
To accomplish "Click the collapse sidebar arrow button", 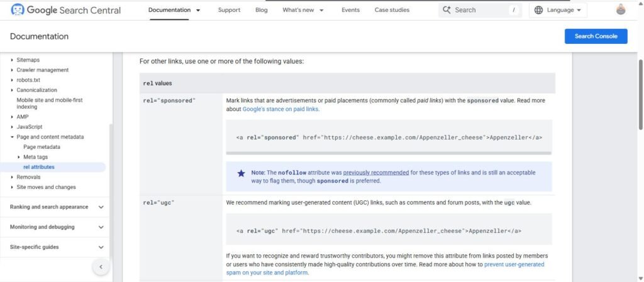I will point(101,267).
